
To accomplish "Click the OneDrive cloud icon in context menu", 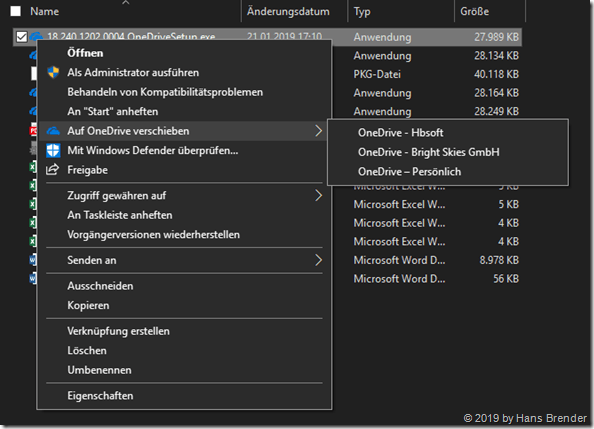I will pos(53,131).
